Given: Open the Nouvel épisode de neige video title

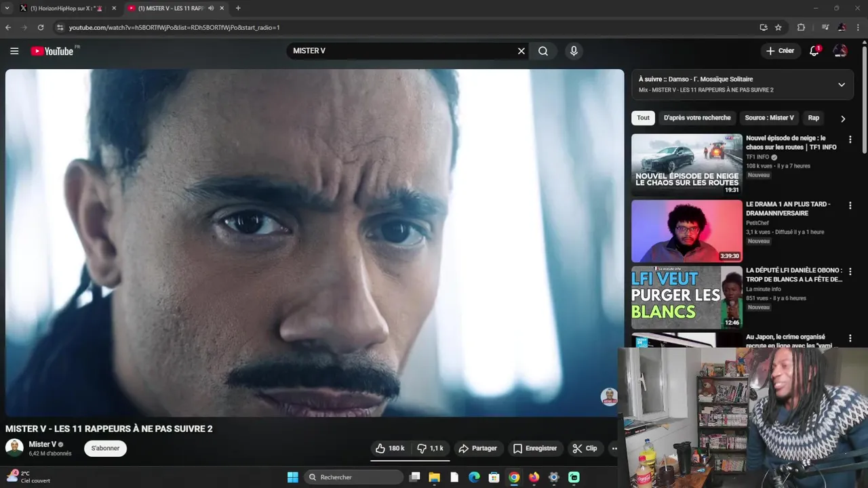Looking at the screenshot, I should (791, 142).
